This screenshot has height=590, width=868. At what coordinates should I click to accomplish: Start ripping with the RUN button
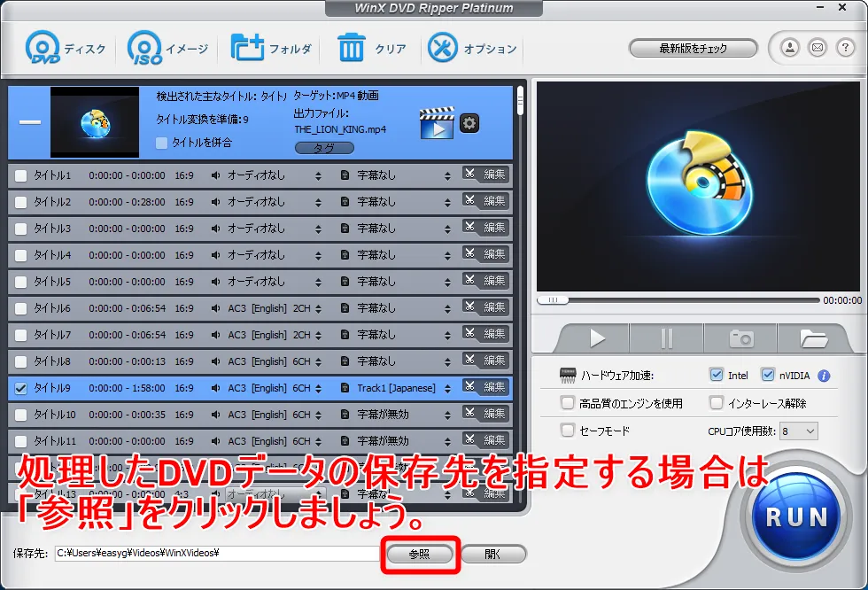click(796, 517)
